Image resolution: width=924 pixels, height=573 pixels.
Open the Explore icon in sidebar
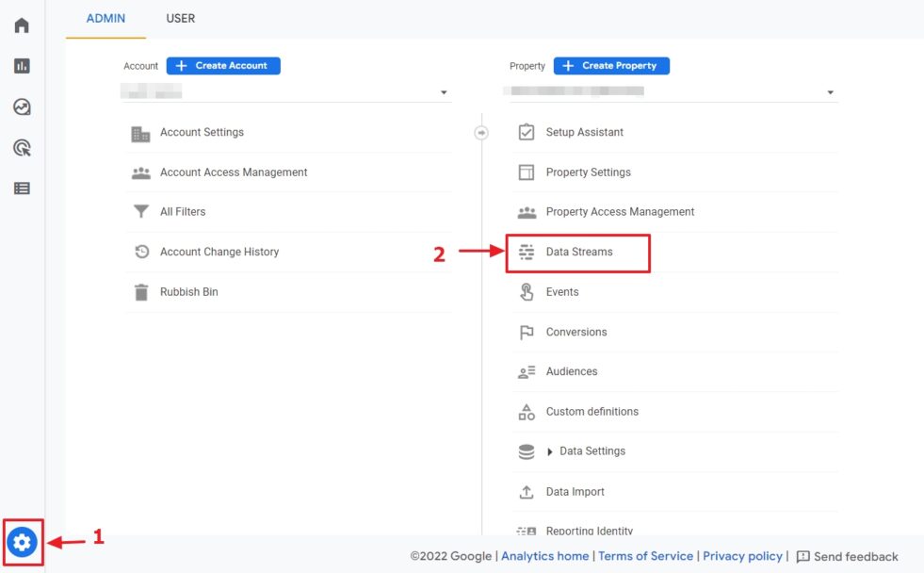[22, 106]
